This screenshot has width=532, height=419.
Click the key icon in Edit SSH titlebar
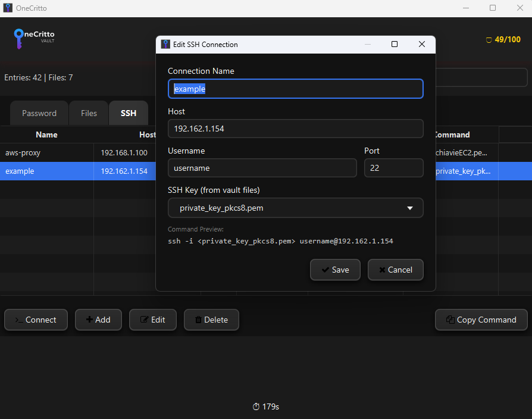(165, 44)
